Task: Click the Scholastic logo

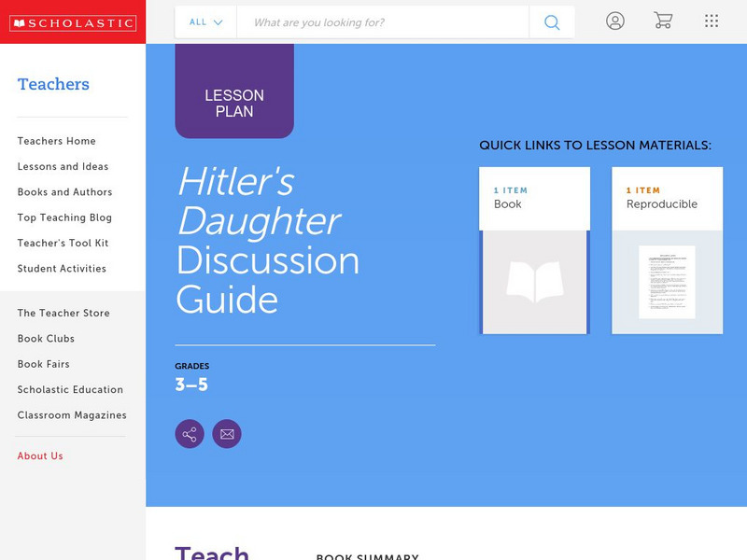Action: coord(73,21)
